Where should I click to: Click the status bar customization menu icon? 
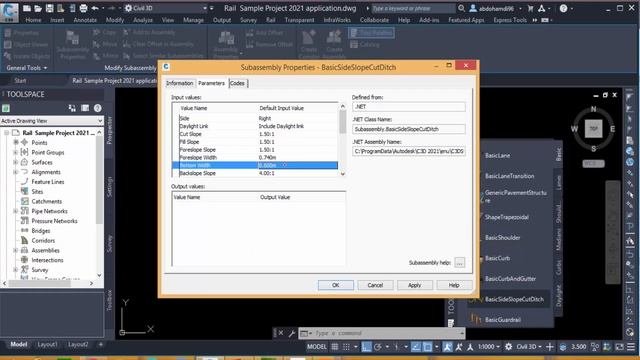pyautogui.click(x=631, y=347)
